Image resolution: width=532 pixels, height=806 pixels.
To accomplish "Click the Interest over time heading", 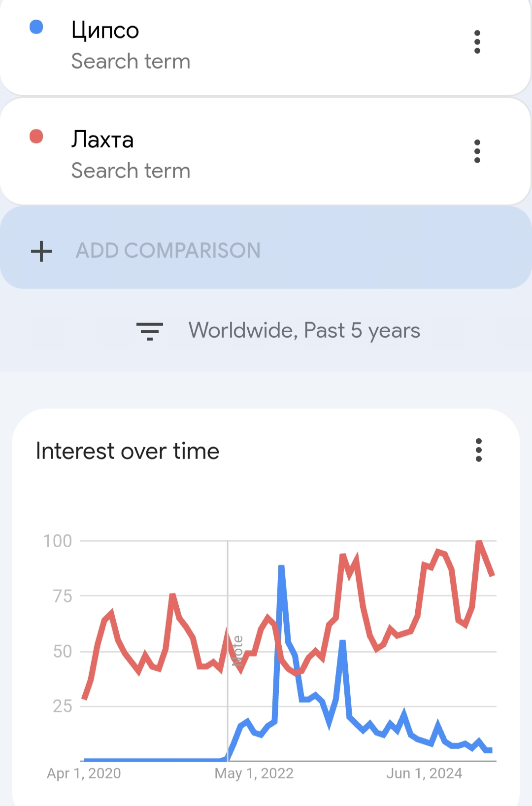I will [x=128, y=451].
